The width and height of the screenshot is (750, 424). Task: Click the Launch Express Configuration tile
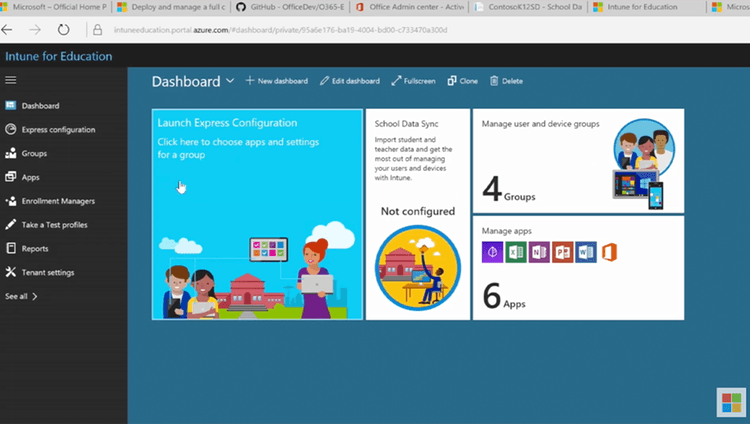[x=257, y=214]
